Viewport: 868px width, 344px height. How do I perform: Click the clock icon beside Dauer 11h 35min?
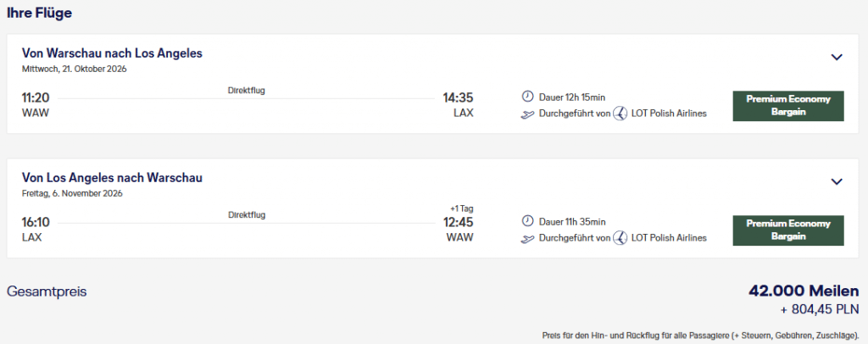pos(527,221)
